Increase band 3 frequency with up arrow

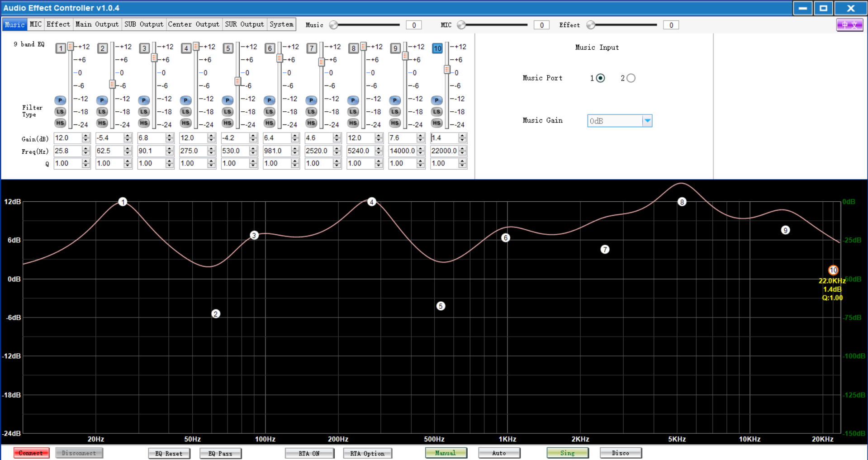[170, 148]
